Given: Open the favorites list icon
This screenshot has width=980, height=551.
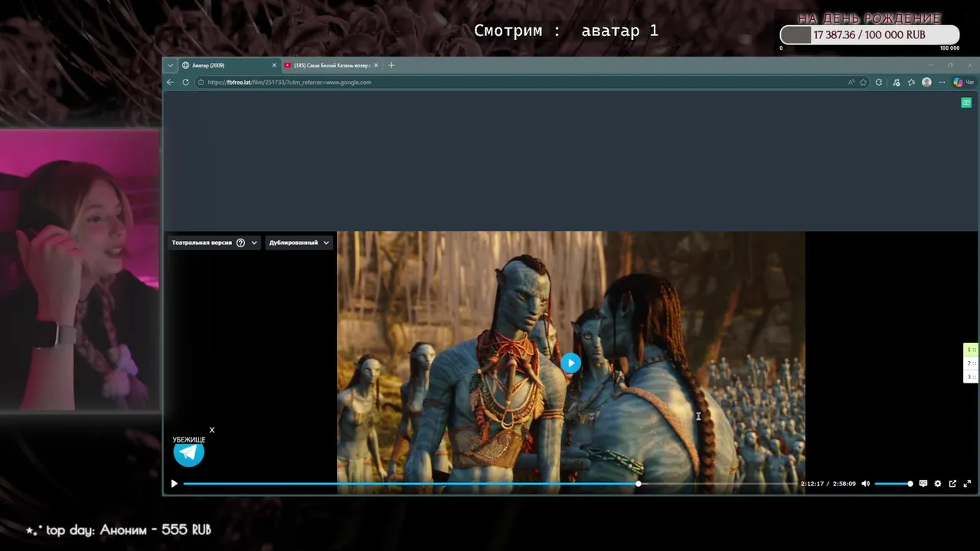Looking at the screenshot, I should pos(911,82).
